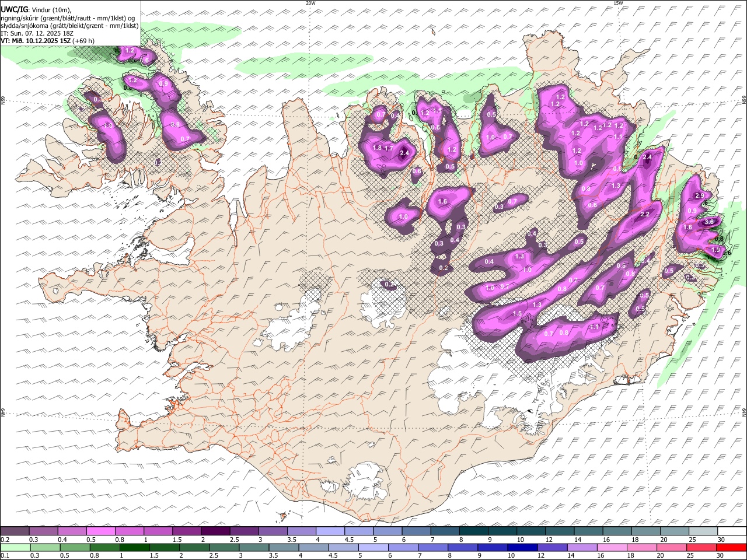Click the 1.7 snowfall value on the map

click(389, 149)
